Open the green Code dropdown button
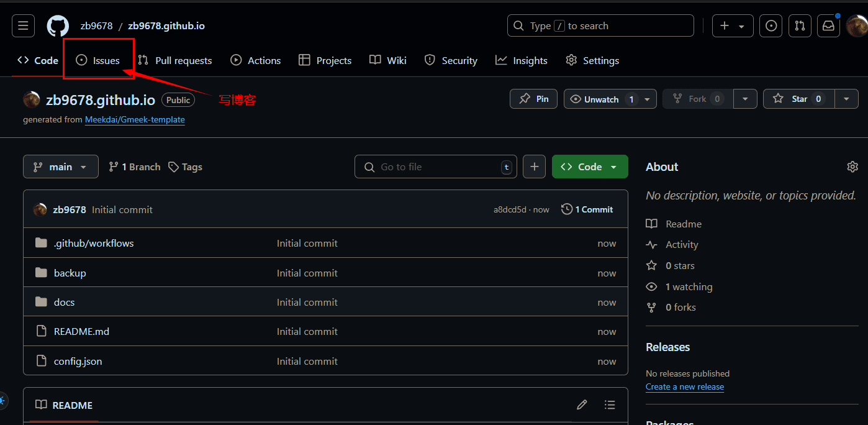The image size is (868, 425). pos(589,167)
